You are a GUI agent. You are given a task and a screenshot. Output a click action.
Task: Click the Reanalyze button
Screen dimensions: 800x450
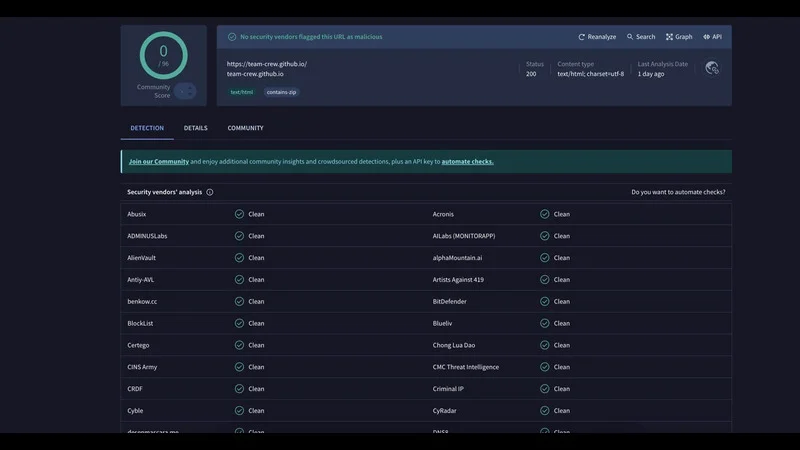(x=596, y=37)
